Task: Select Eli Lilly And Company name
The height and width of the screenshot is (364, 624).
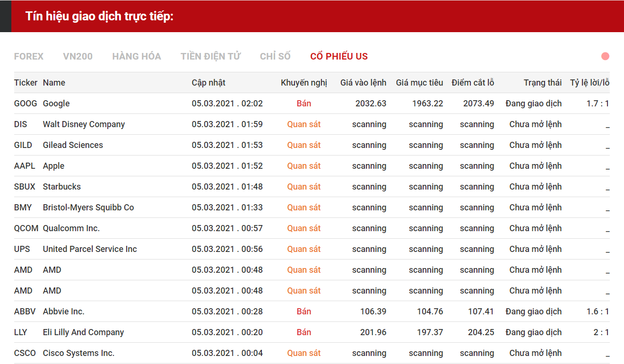Action: [x=83, y=332]
